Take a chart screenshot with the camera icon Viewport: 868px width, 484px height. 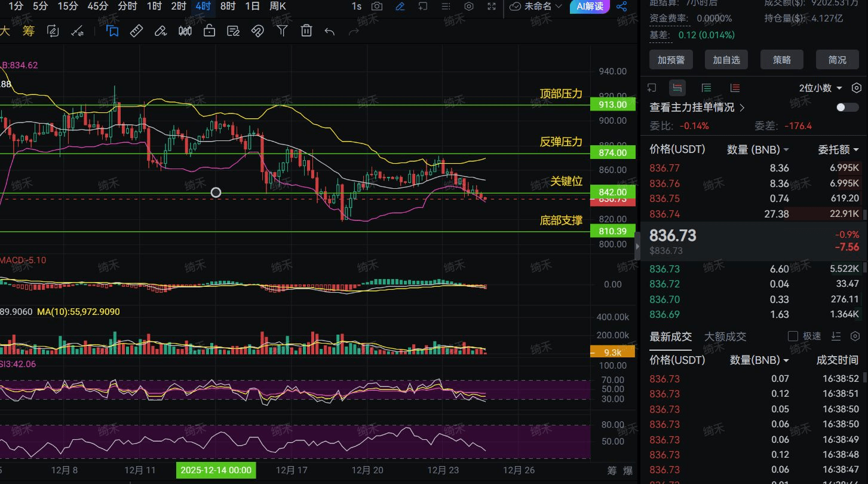(377, 7)
